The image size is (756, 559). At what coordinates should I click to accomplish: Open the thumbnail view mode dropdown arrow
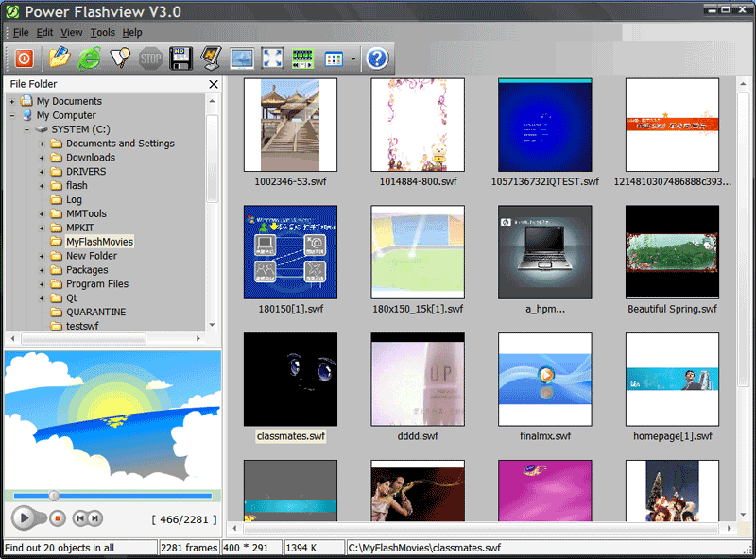[353, 59]
